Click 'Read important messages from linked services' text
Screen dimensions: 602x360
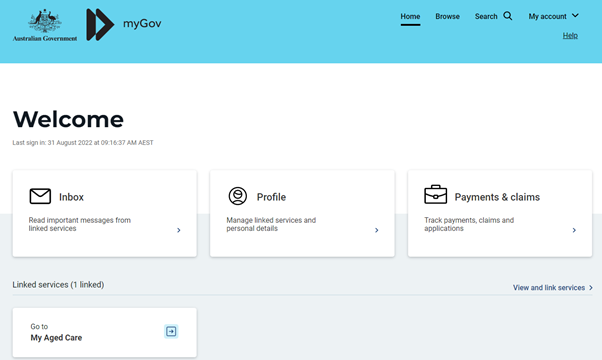[x=79, y=224]
